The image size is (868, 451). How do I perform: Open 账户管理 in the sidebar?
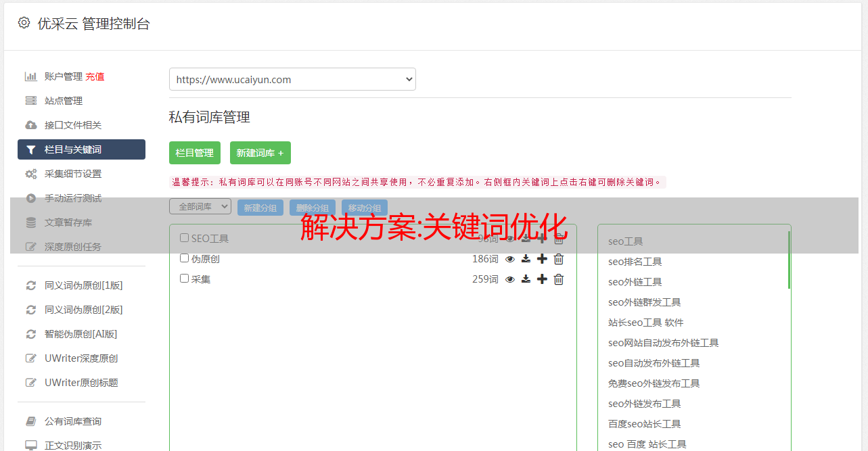tap(64, 76)
